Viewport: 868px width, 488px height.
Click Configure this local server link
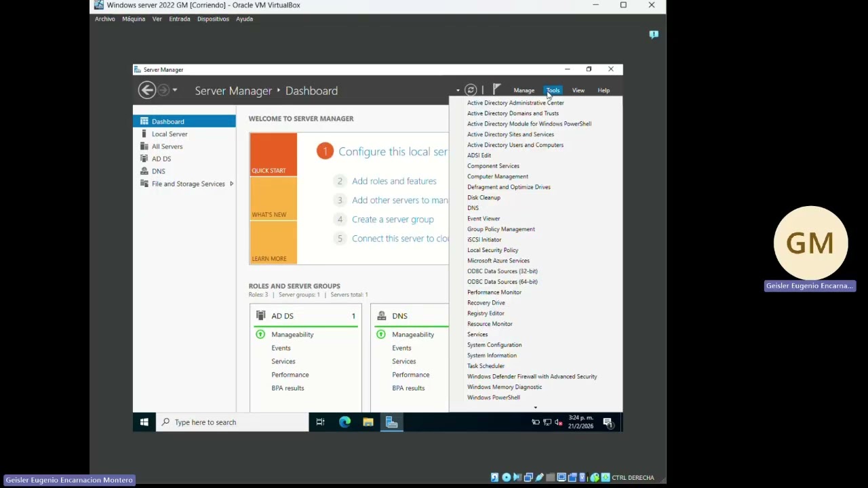(393, 152)
